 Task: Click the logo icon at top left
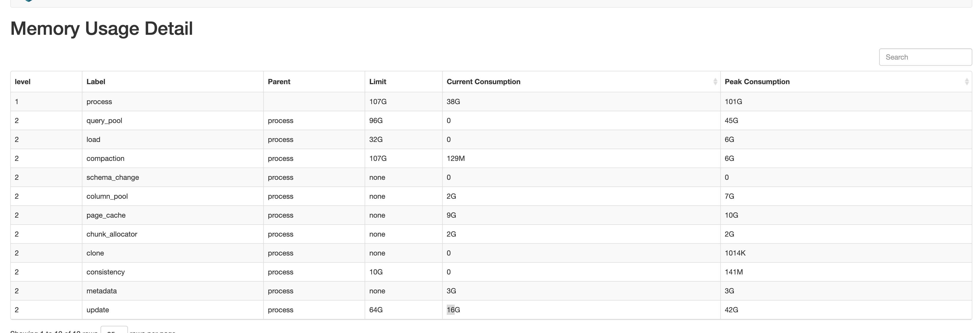29,1
